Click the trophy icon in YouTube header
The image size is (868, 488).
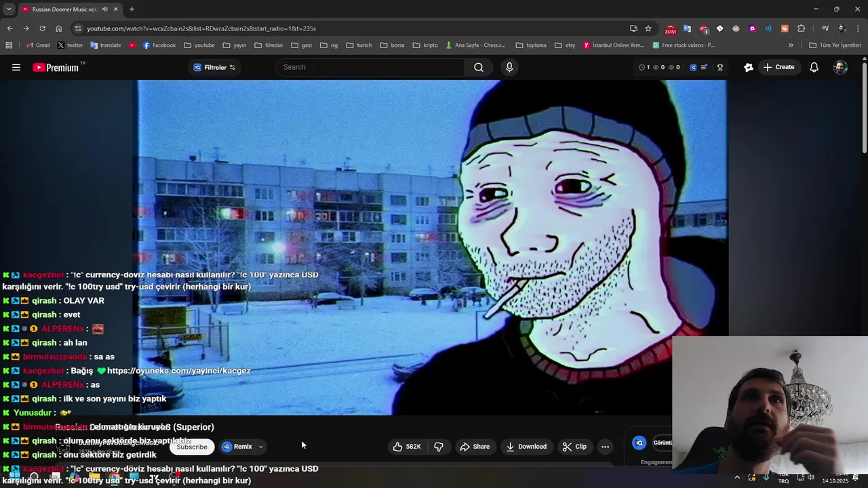click(720, 67)
